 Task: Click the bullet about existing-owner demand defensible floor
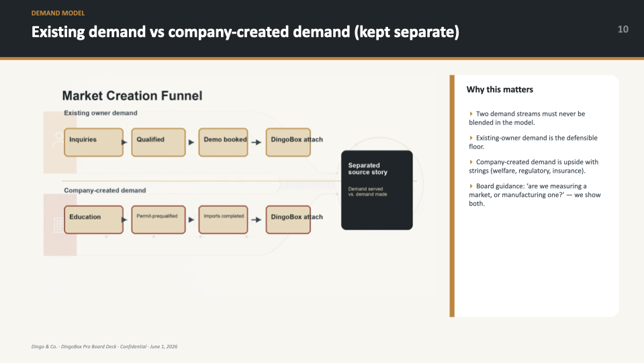tap(533, 143)
